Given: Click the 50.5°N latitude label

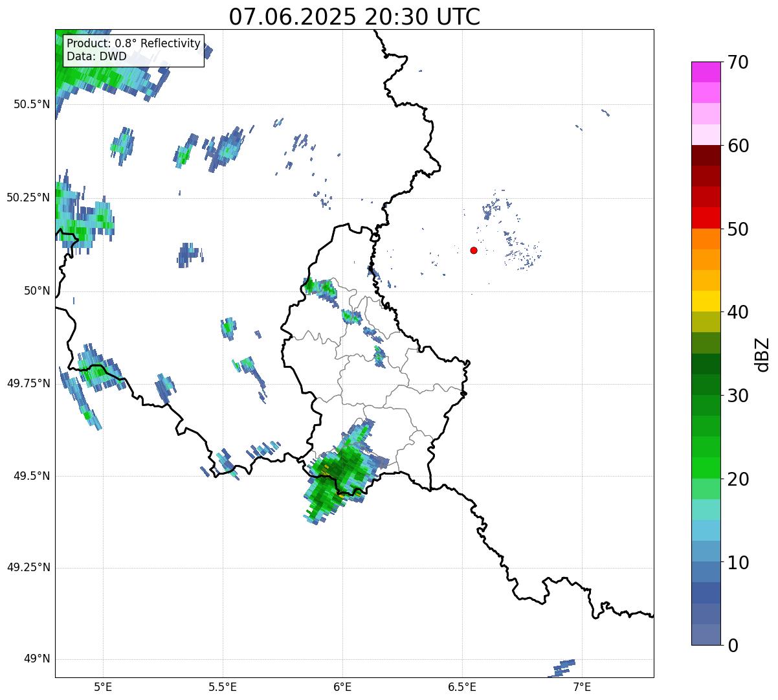Looking at the screenshot, I should (x=31, y=104).
